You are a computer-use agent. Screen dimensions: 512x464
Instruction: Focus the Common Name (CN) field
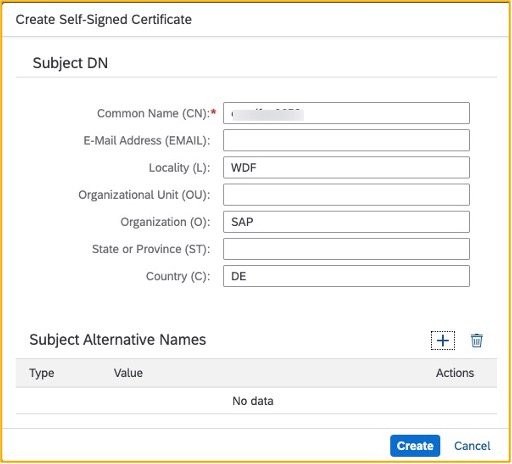[x=346, y=113]
